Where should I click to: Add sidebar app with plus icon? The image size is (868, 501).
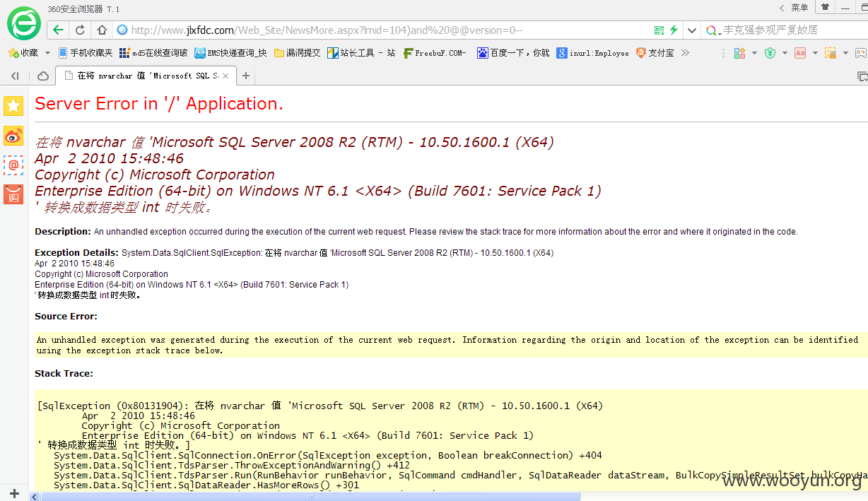click(x=14, y=493)
